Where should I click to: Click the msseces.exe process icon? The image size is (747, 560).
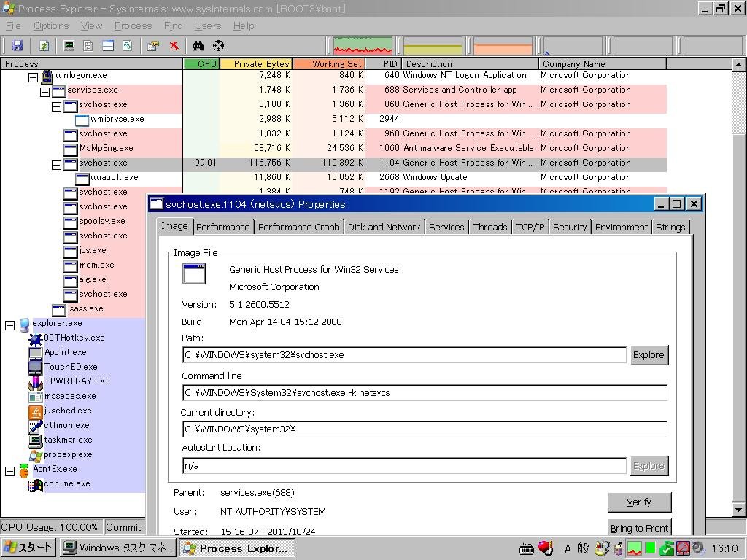click(x=36, y=397)
